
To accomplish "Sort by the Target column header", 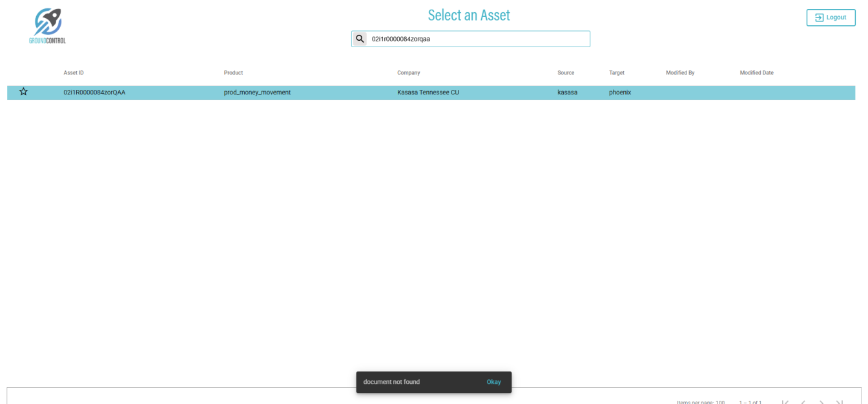I will pyautogui.click(x=617, y=73).
